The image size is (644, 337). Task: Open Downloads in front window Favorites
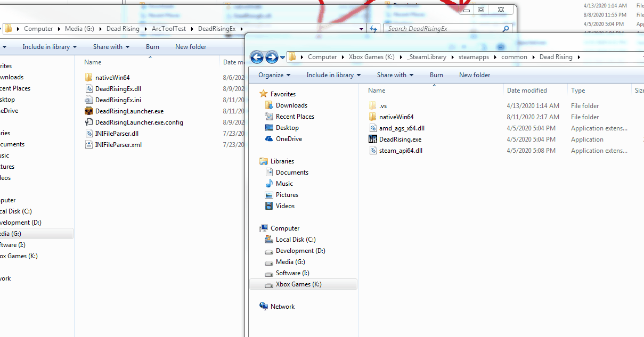(291, 105)
